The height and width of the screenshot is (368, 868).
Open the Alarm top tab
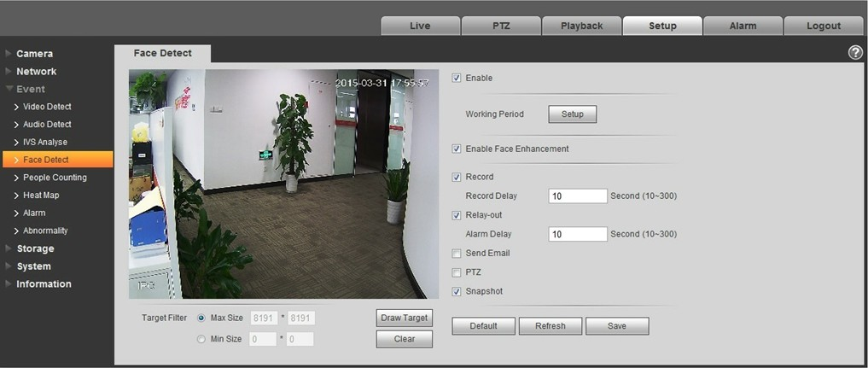tap(743, 26)
